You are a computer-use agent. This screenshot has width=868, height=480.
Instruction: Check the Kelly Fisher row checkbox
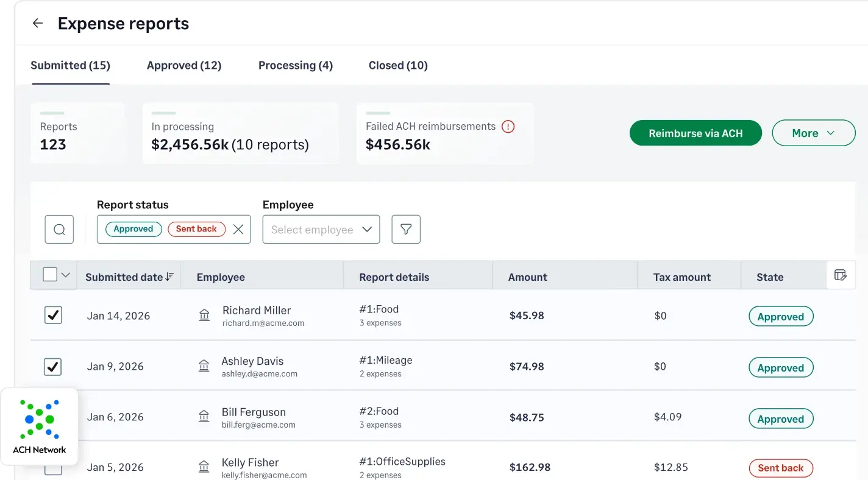click(53, 467)
